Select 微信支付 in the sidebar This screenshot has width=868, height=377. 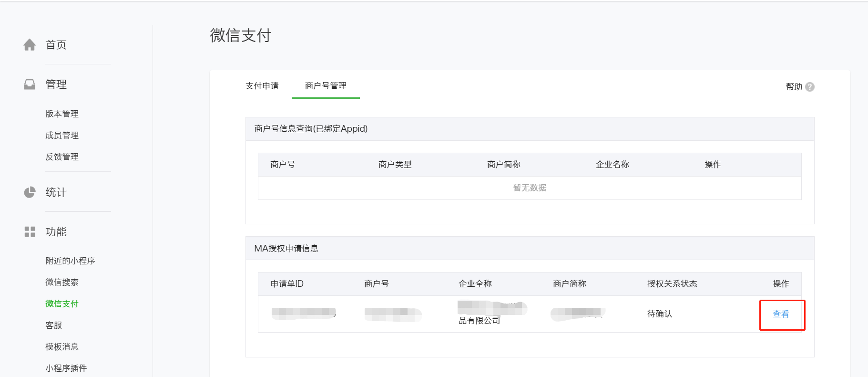tap(62, 304)
